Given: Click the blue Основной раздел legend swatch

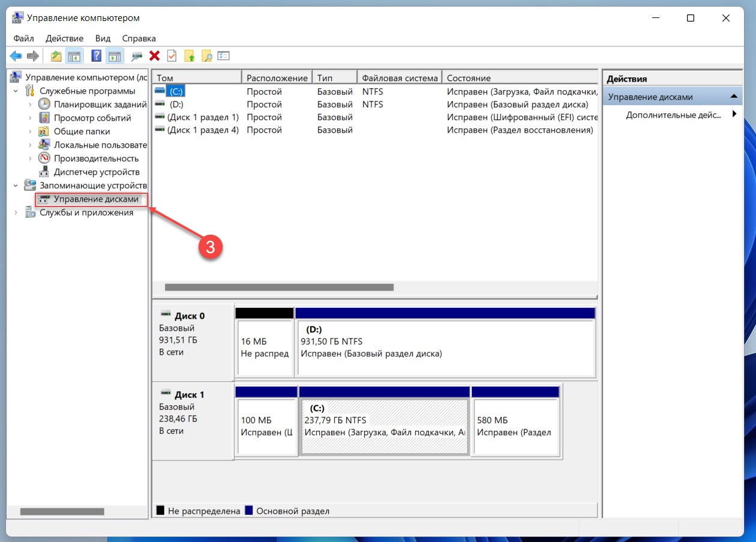Looking at the screenshot, I should tap(248, 511).
